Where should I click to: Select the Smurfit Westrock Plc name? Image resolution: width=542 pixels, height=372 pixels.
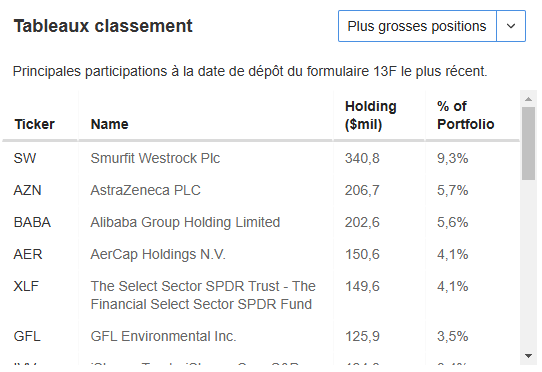pyautogui.click(x=155, y=158)
